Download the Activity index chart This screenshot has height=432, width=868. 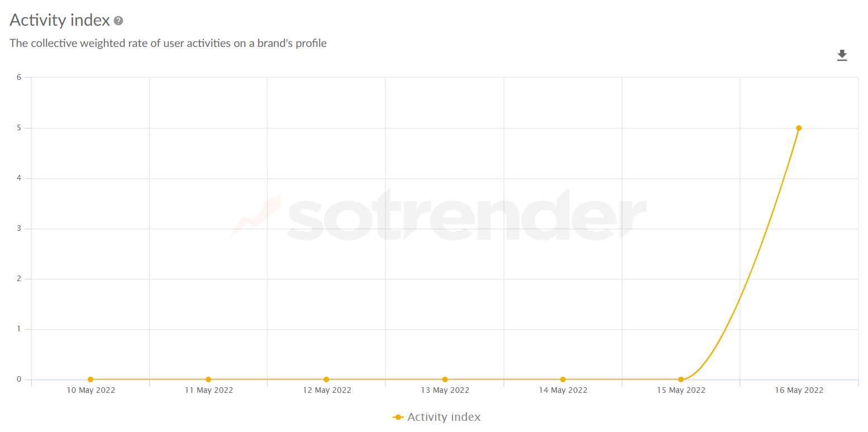tap(842, 55)
